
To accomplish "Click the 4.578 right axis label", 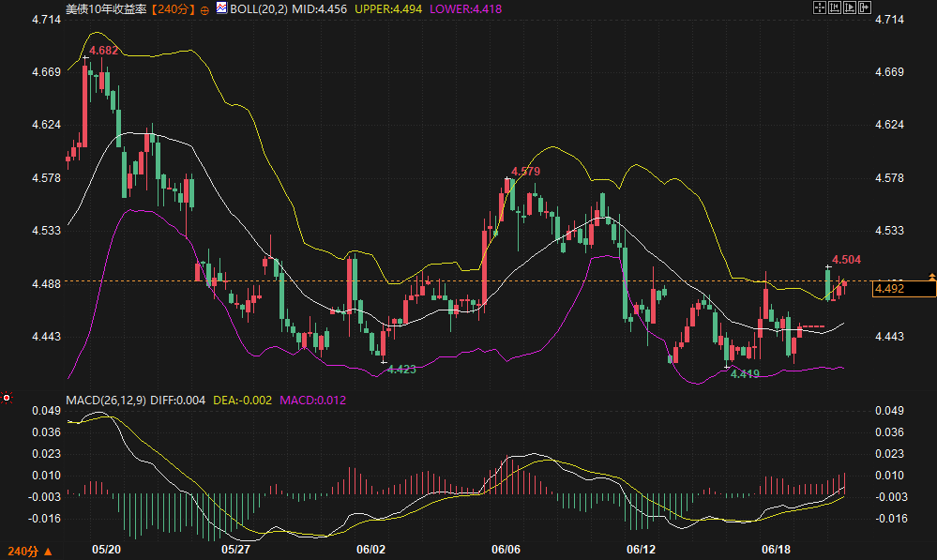I will [890, 178].
